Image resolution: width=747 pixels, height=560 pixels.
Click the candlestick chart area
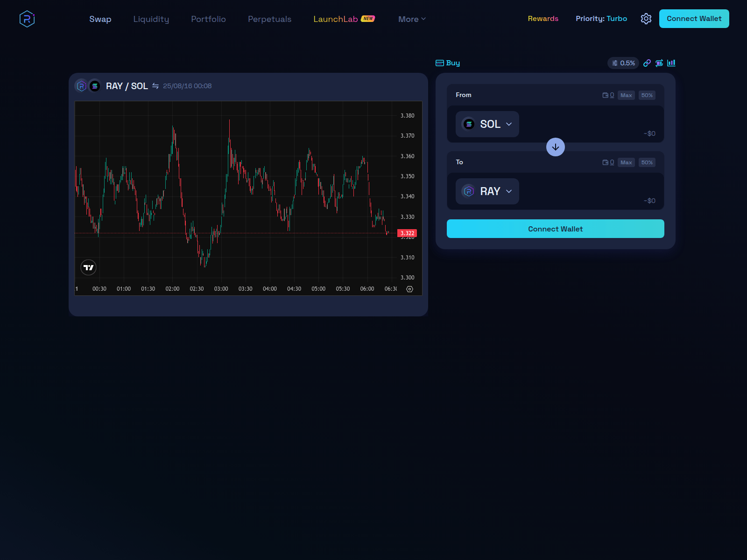pyautogui.click(x=236, y=191)
